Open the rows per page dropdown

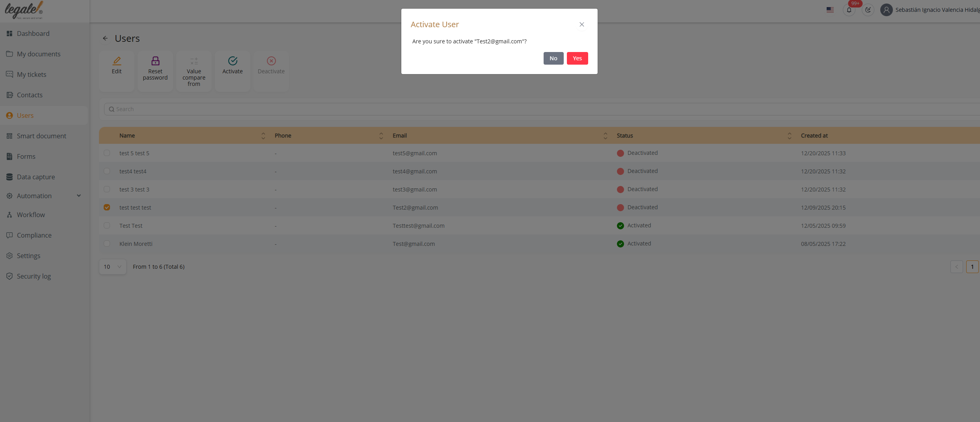(x=112, y=267)
